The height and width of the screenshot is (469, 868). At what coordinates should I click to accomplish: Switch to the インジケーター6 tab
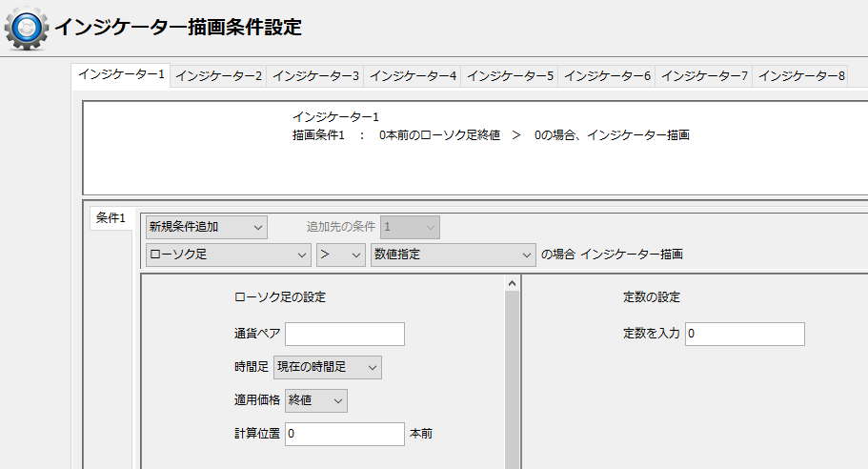(607, 75)
